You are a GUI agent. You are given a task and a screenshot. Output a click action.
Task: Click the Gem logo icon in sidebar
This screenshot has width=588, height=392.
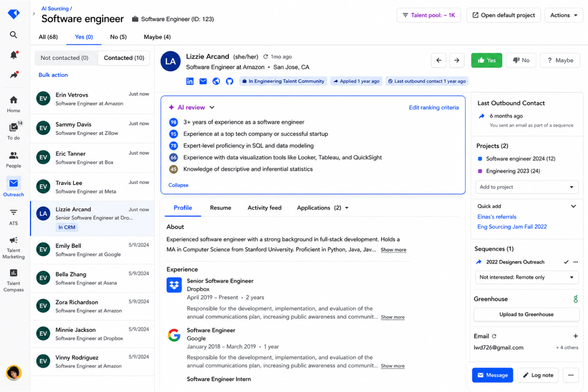(14, 14)
